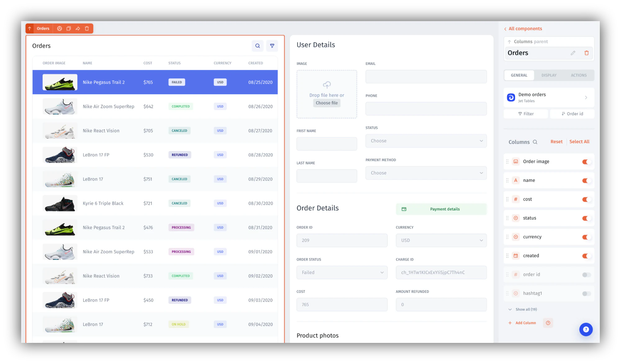Click the hash icon next to cost column
The image size is (621, 364).
[516, 199]
